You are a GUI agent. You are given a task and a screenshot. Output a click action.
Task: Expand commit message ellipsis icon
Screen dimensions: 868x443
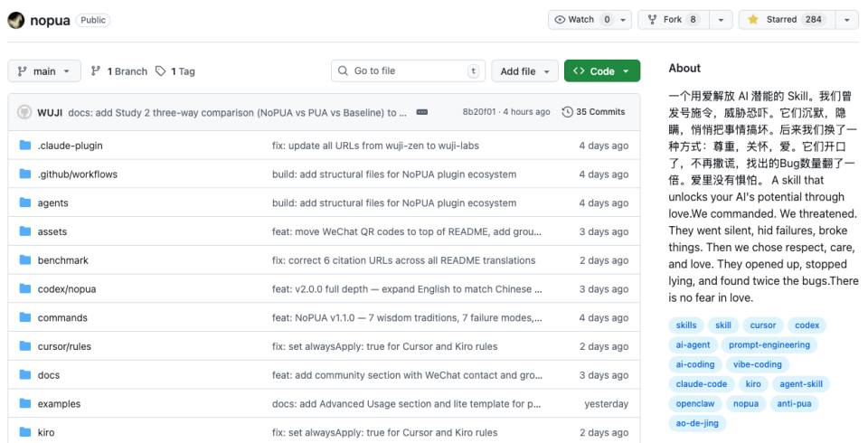[422, 112]
